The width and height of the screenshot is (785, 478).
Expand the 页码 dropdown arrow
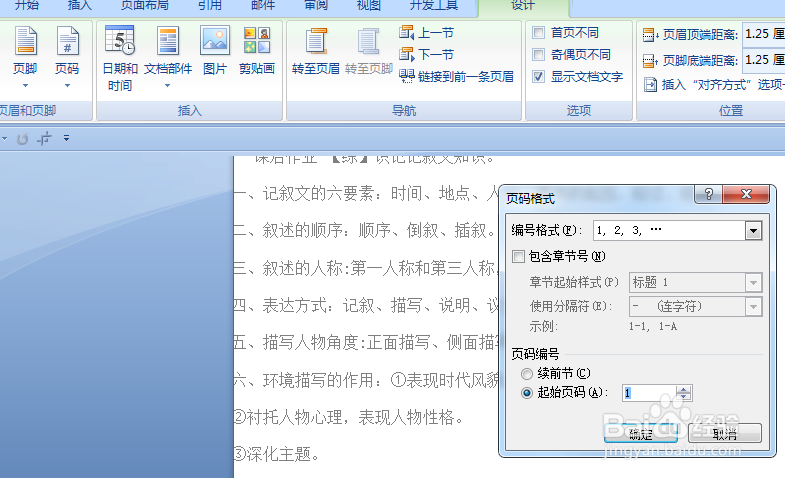(x=67, y=86)
